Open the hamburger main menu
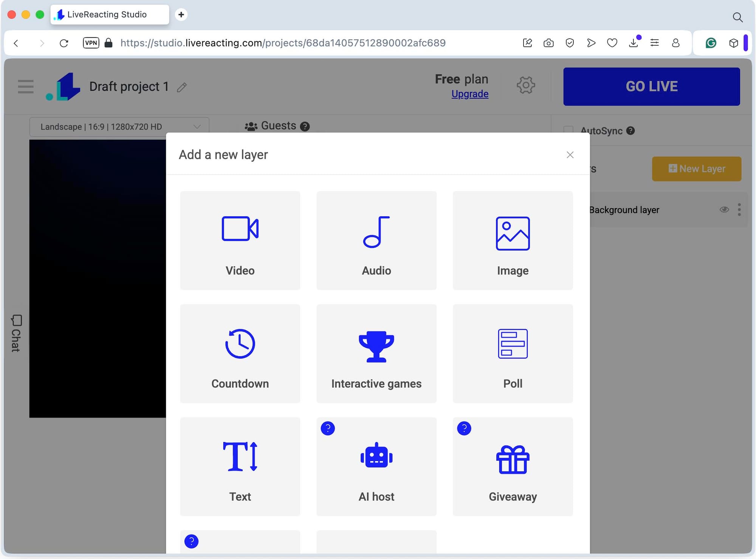 (26, 87)
